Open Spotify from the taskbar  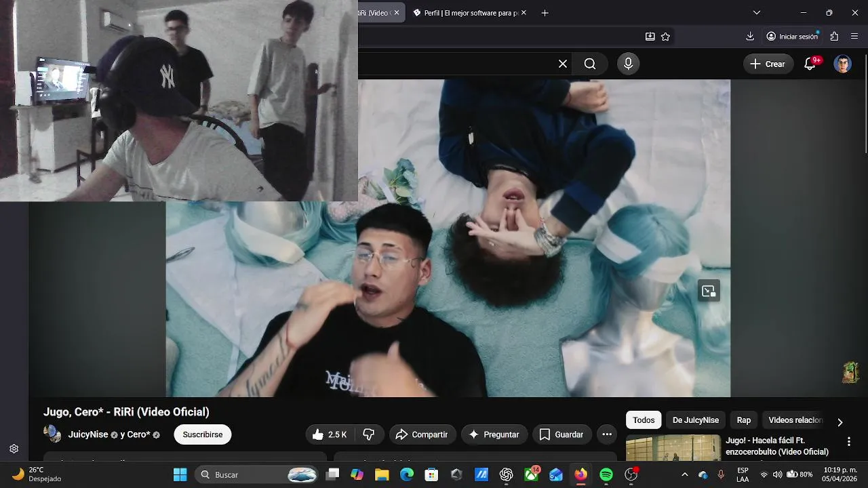pyautogui.click(x=606, y=474)
